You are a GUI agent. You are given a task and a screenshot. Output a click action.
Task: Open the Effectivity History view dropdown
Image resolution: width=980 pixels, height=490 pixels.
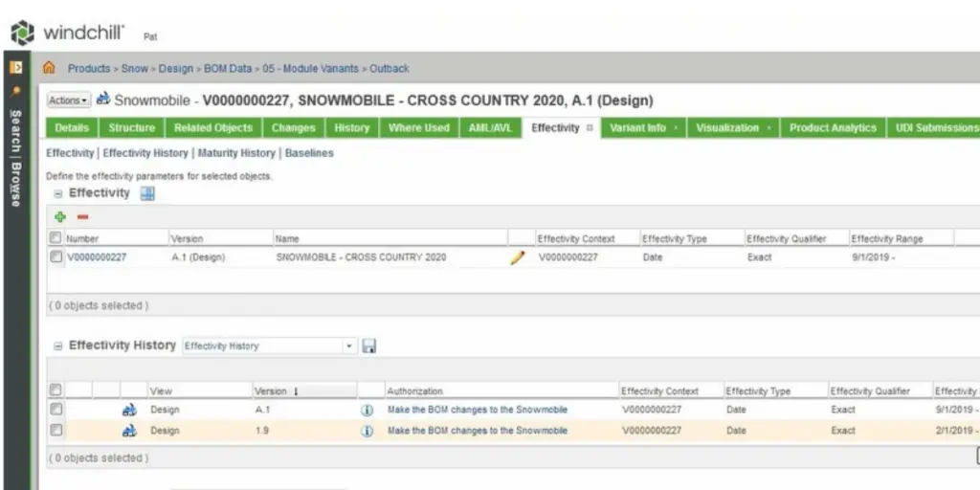[x=349, y=345]
